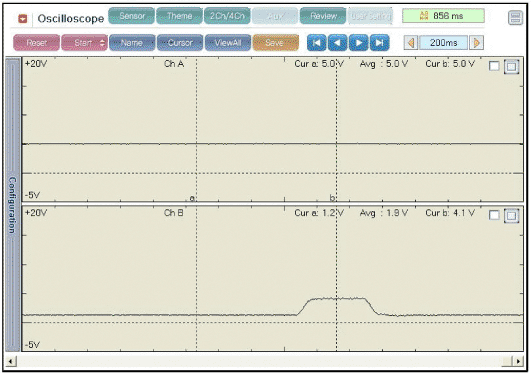Click Ch B Cur b: 4.1 V reading
531x373 pixels.
click(x=450, y=213)
